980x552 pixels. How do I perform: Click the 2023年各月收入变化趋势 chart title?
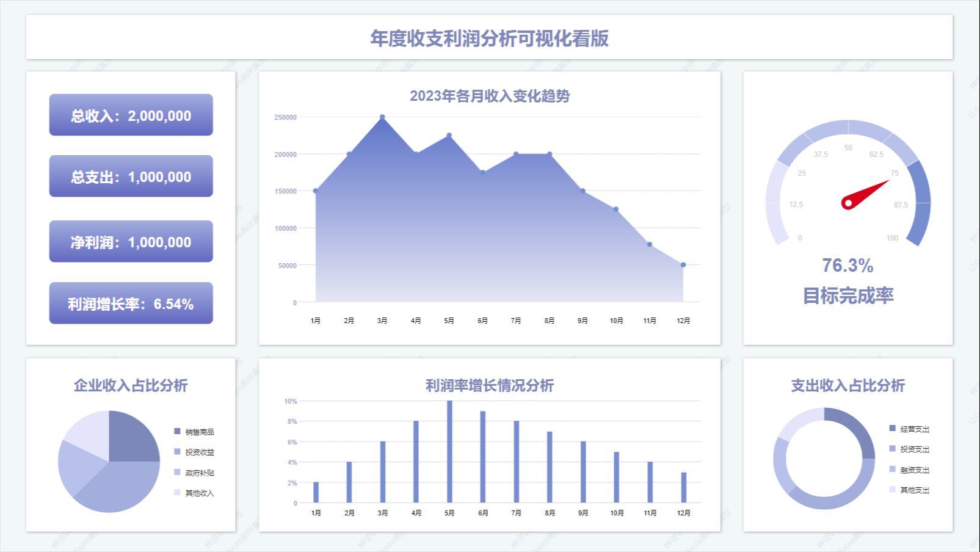click(x=490, y=96)
